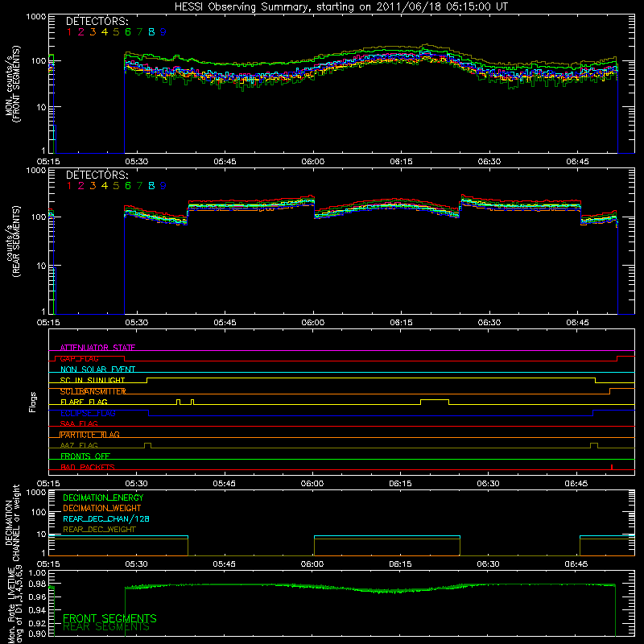Click the DECIMATION_WEIGHT legend entry

[x=102, y=508]
